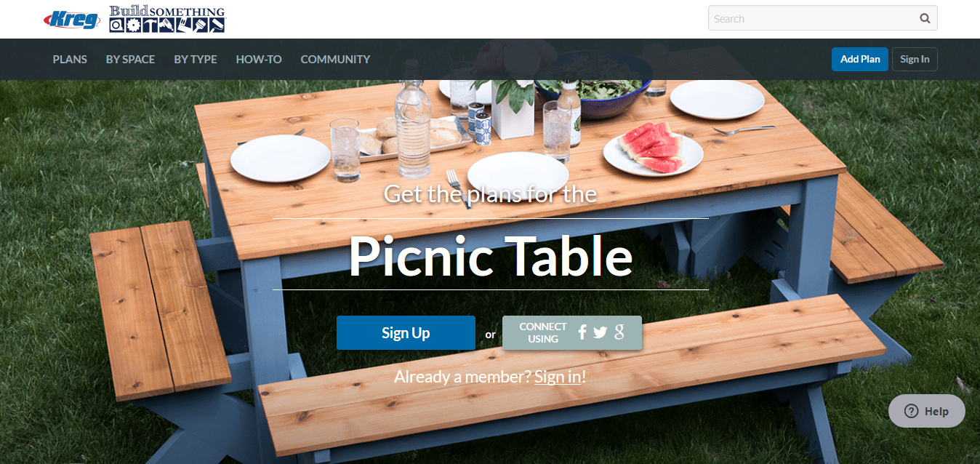Screen dimensions: 980x464
Task: Connect using the Twitter bird icon
Action: [600, 332]
